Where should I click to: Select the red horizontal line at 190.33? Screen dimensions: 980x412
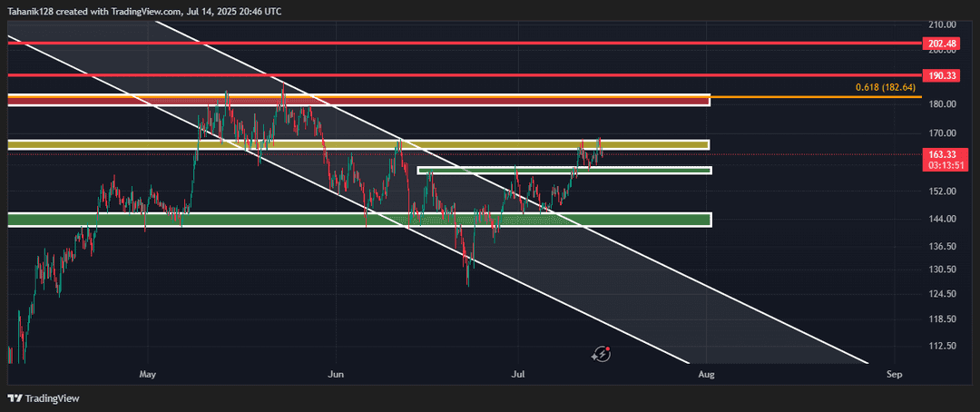tap(464, 75)
